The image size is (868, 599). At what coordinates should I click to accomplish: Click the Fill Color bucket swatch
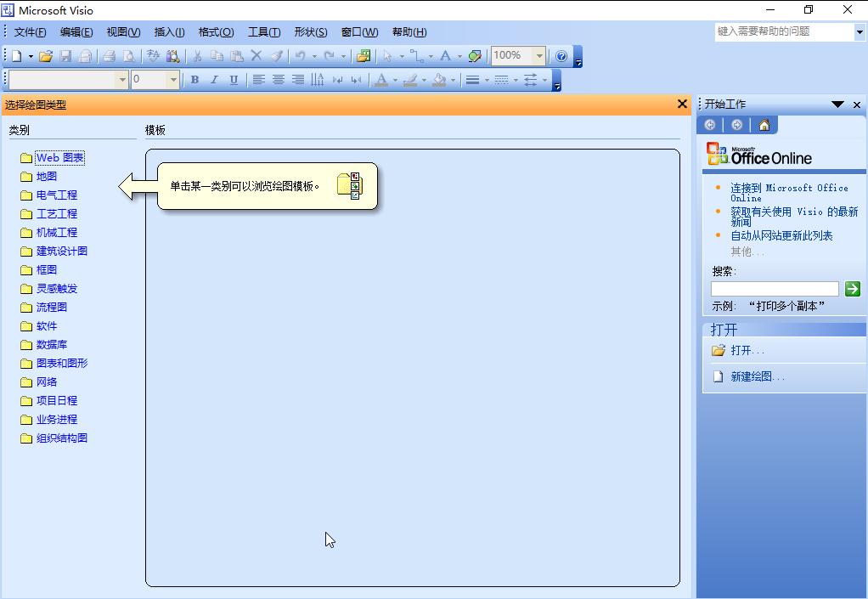(439, 80)
